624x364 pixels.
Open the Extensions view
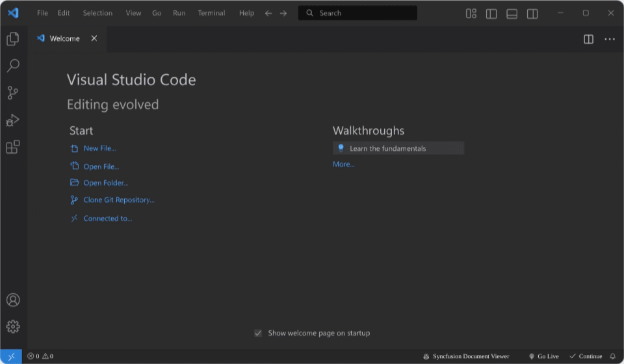tap(13, 147)
